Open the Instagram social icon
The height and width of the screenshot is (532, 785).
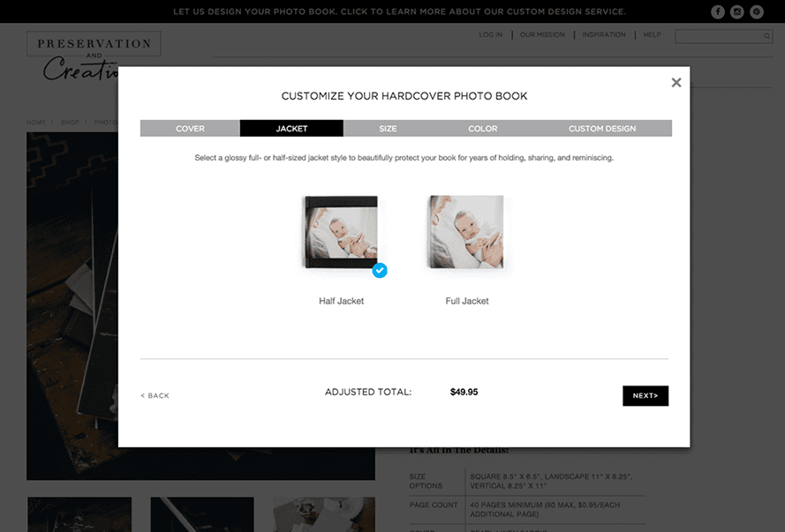click(x=737, y=11)
